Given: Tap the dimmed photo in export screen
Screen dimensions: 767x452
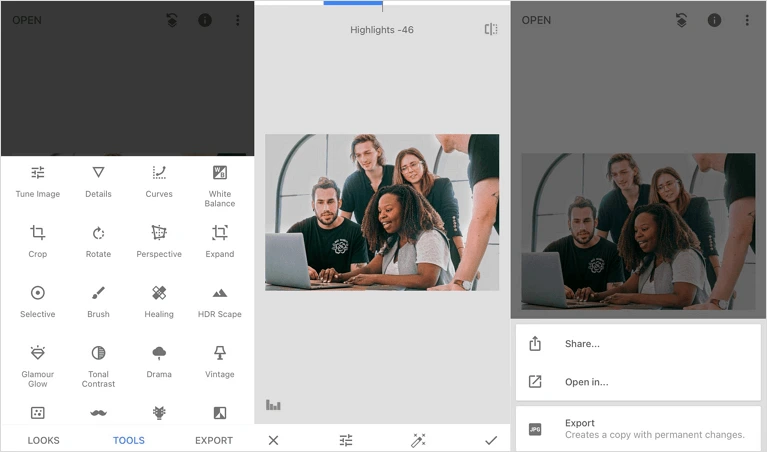Looking at the screenshot, I should [638, 231].
